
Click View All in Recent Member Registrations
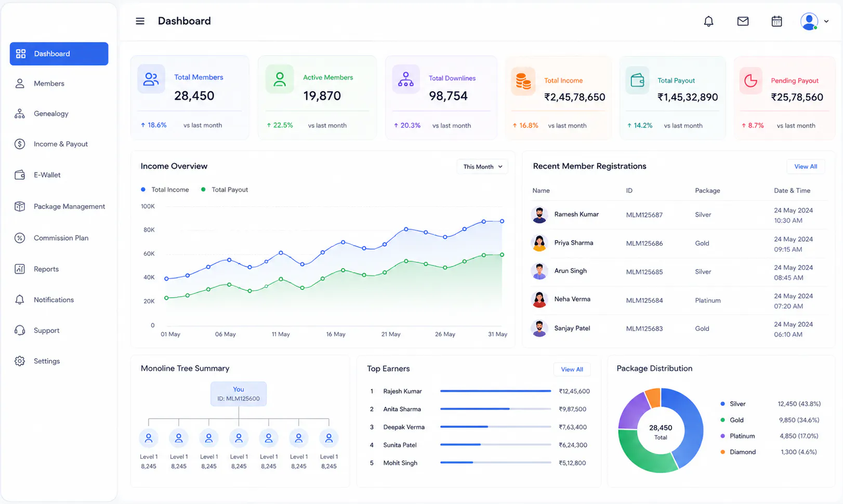[x=806, y=167]
